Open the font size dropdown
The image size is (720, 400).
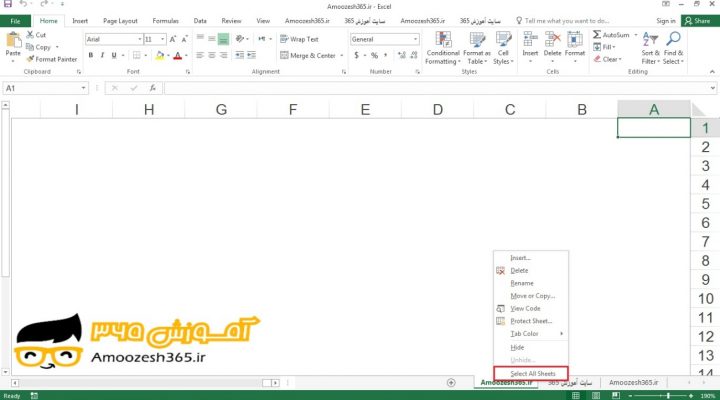pos(163,39)
